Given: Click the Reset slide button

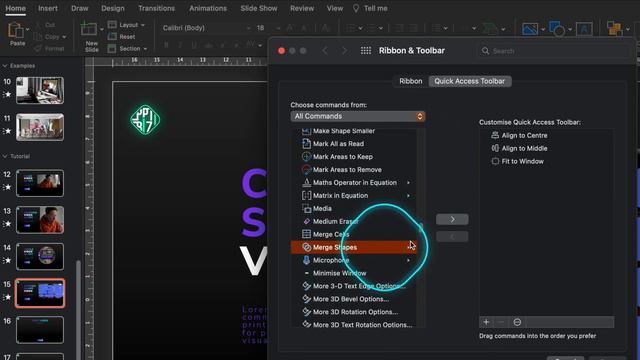Looking at the screenshot, I should 122,37.
